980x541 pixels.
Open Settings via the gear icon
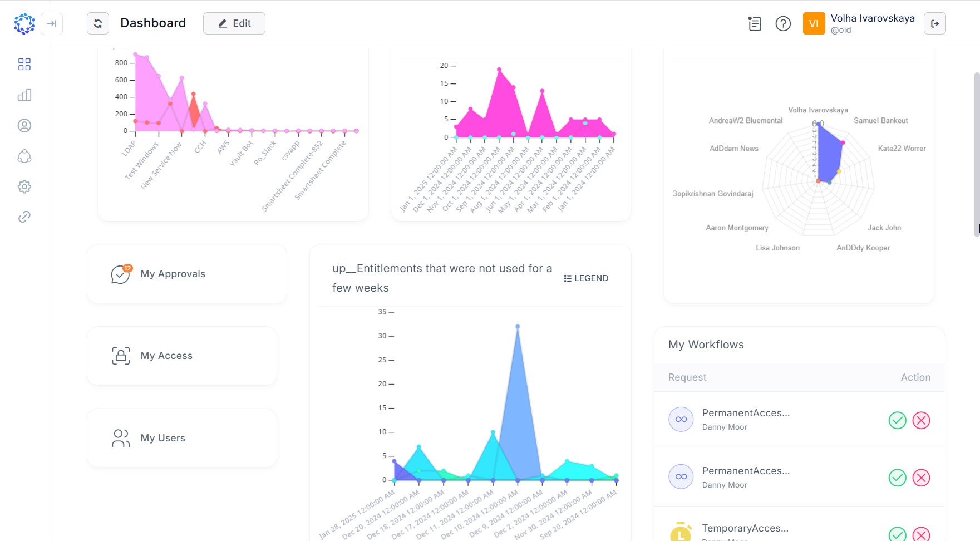pos(24,186)
